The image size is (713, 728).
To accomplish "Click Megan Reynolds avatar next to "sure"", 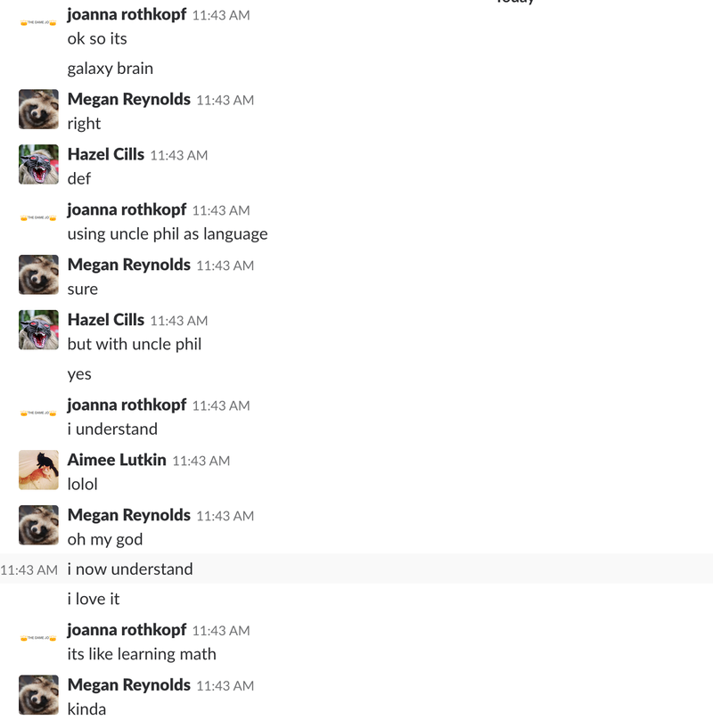I will coord(38,274).
